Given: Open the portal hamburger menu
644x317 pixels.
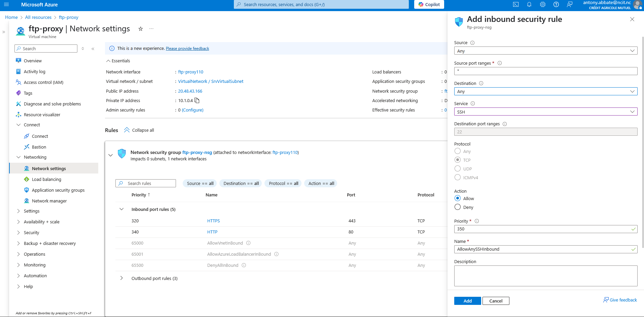Looking at the screenshot, I should pos(6,4).
